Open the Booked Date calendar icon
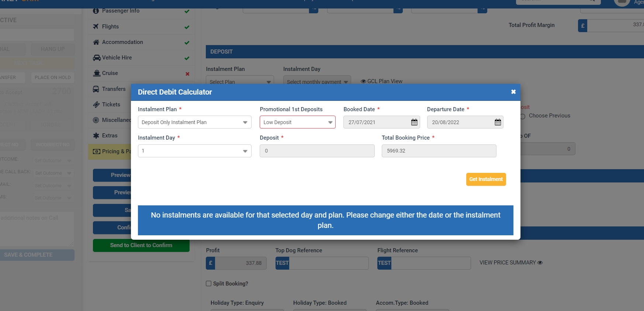 (414, 122)
